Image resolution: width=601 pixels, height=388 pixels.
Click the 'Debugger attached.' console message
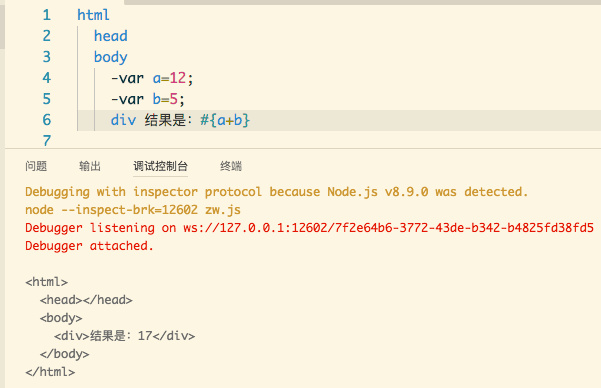pyautogui.click(x=89, y=246)
